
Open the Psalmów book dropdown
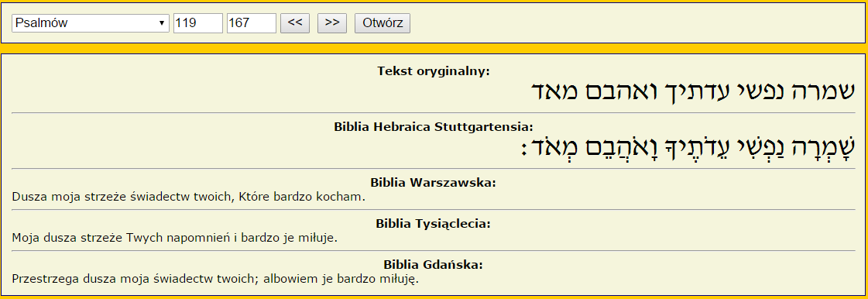click(x=91, y=23)
